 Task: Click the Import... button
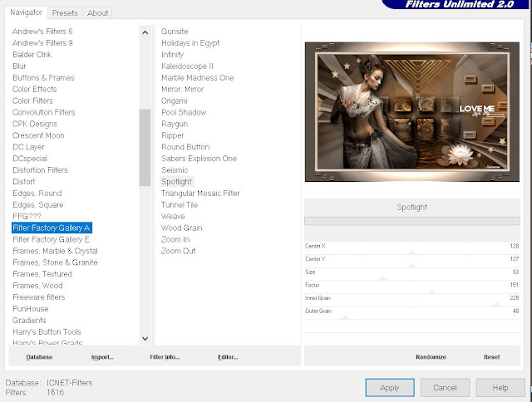(102, 357)
